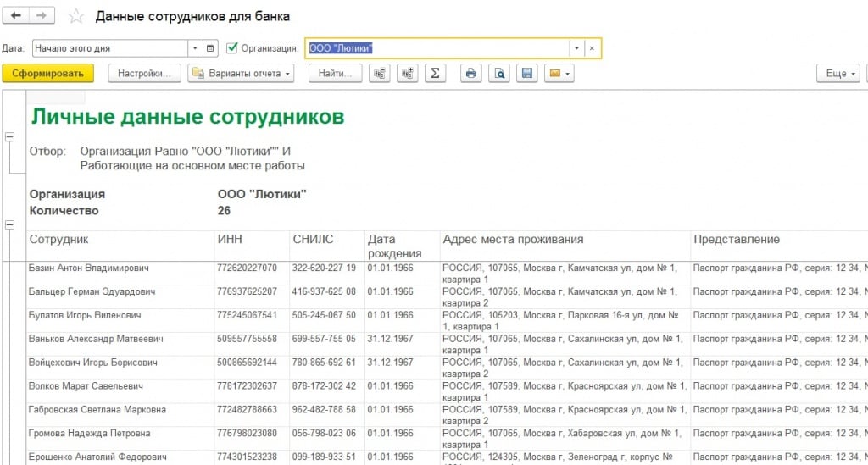Screen dimensions: 868x465
Task: Save report using the floppy disk icon
Action: click(527, 74)
